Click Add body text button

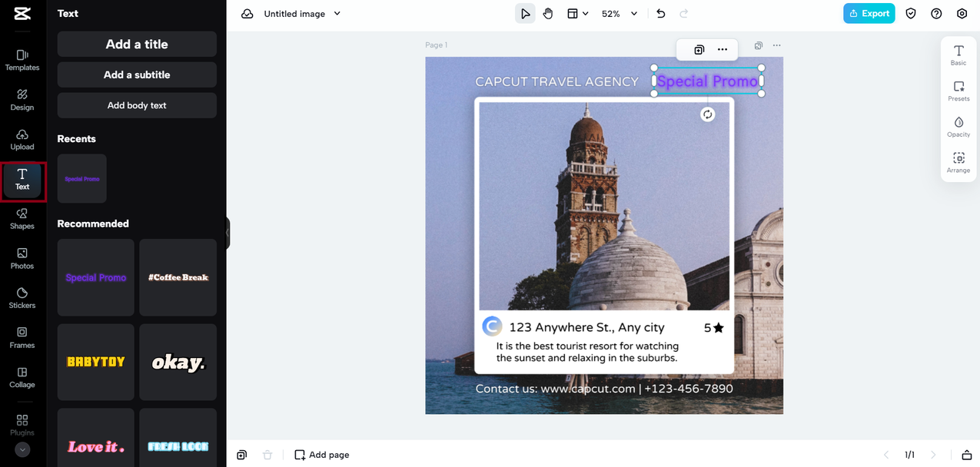[137, 105]
